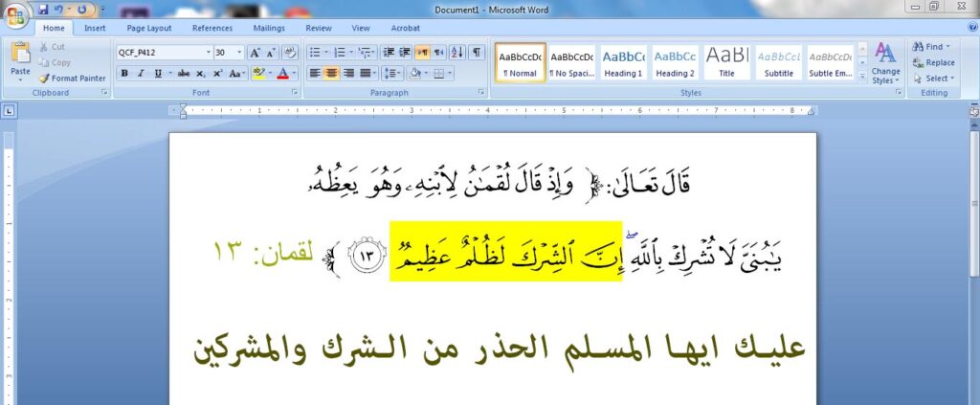Shrink font size with A-down icon
The image size is (980, 405).
[x=271, y=53]
